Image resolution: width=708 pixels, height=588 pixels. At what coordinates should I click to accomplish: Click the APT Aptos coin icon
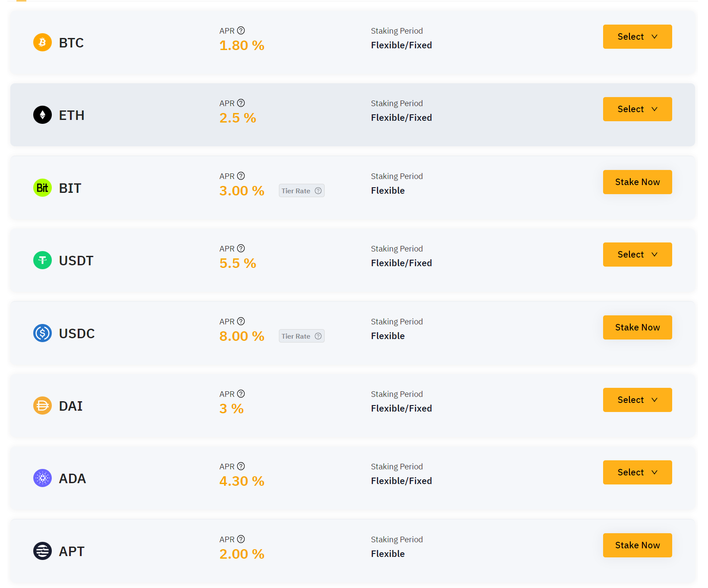coord(42,551)
